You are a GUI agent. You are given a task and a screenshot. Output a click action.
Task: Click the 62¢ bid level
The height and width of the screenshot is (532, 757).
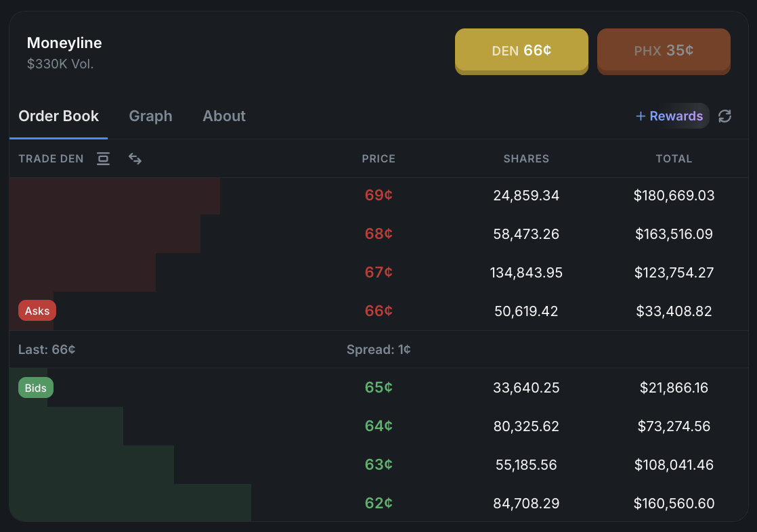pos(378,503)
